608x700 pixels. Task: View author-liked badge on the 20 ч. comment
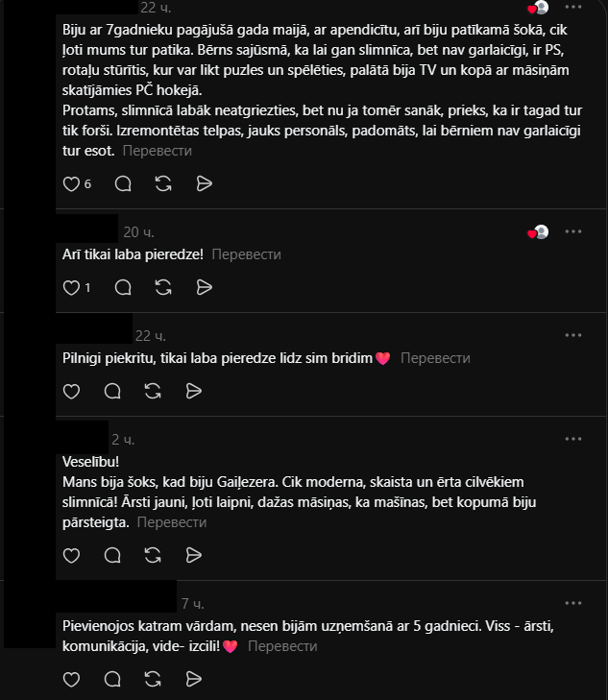[538, 232]
